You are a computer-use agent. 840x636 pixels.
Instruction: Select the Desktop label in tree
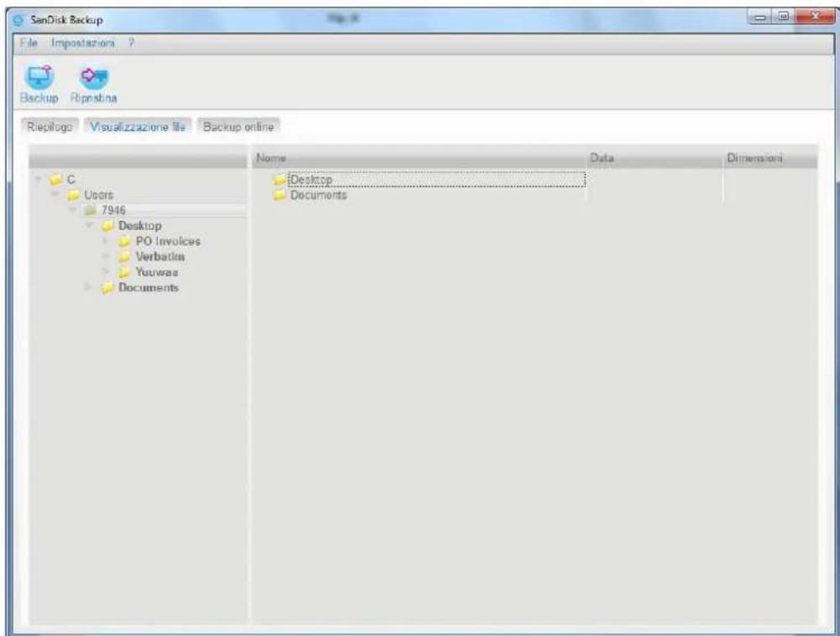(139, 225)
